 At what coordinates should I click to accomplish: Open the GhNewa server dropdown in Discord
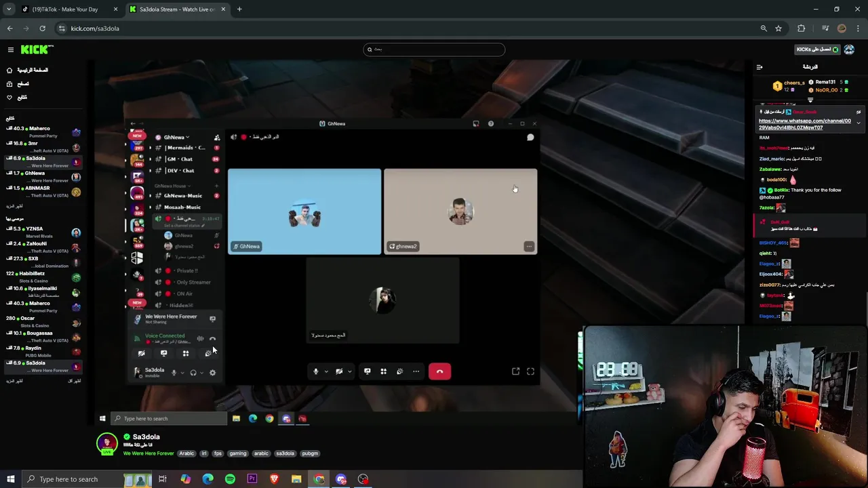pyautogui.click(x=176, y=137)
